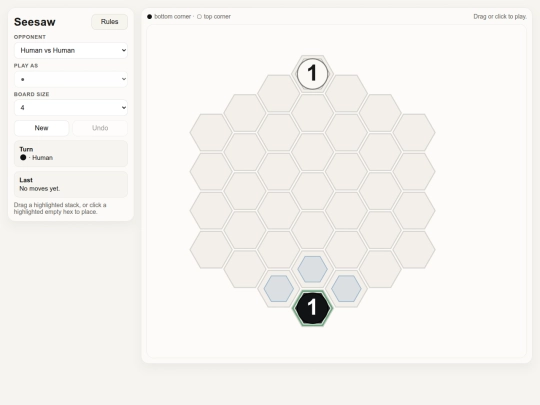Screen dimensions: 540x405
Task: Expand the Board Size dropdown set to 4
Action: point(71,108)
